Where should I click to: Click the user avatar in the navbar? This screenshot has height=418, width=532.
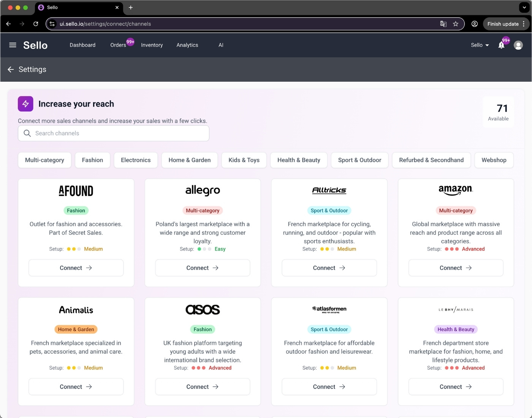[x=518, y=45]
